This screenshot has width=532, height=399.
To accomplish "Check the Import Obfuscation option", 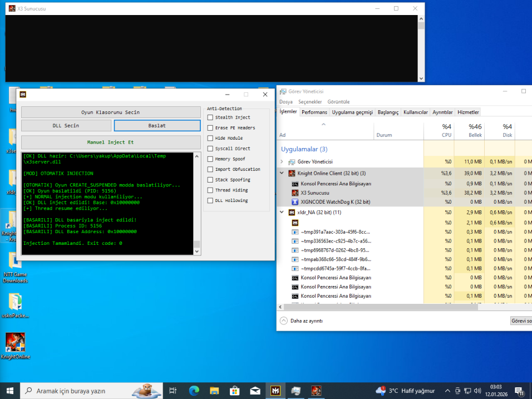I will coord(210,169).
